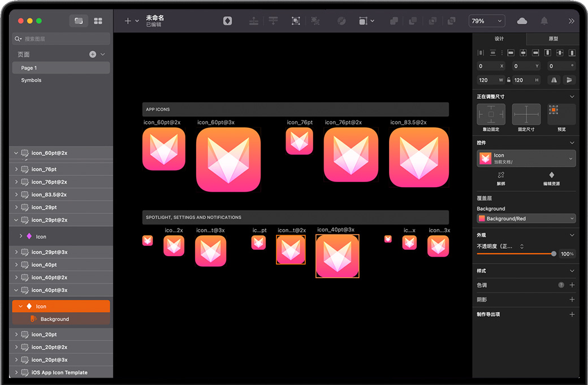The width and height of the screenshot is (588, 385).
Task: Click the opacity slider handle
Action: point(554,254)
